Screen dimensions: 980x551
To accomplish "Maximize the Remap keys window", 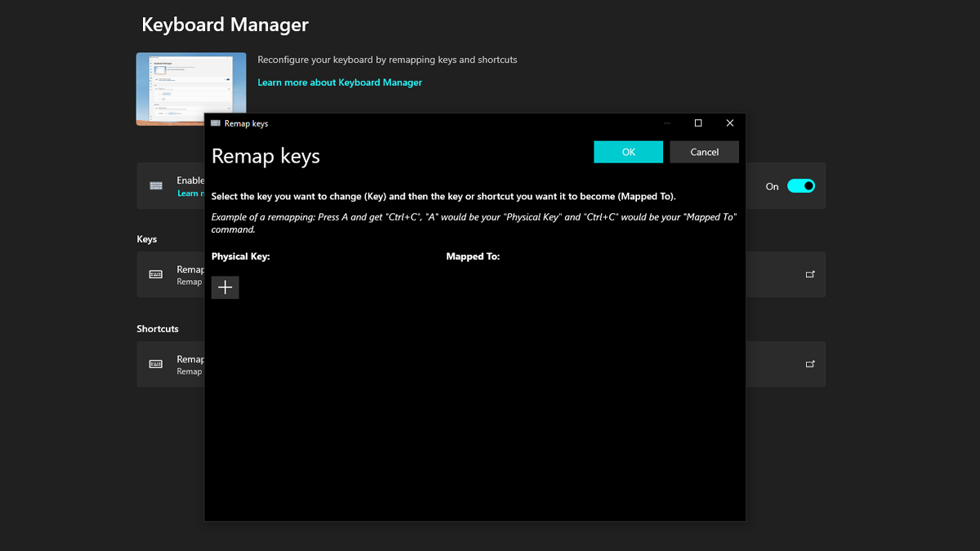I will [698, 123].
